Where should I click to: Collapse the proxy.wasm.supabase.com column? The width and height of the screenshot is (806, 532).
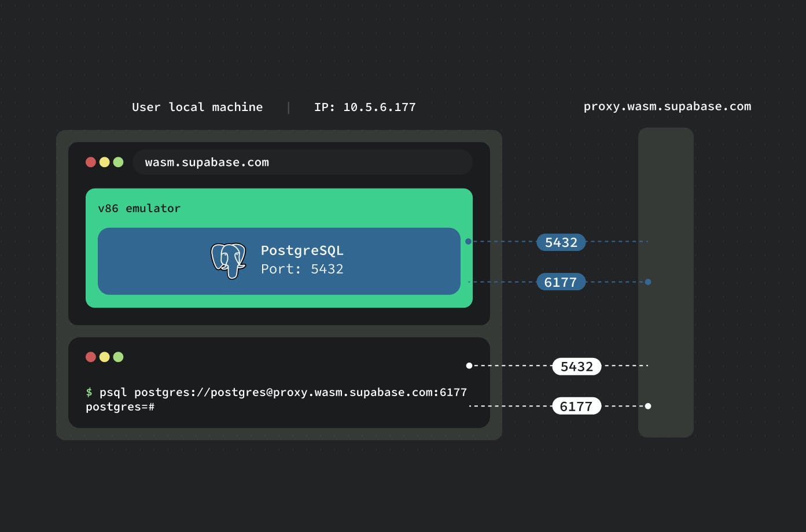[x=665, y=282]
